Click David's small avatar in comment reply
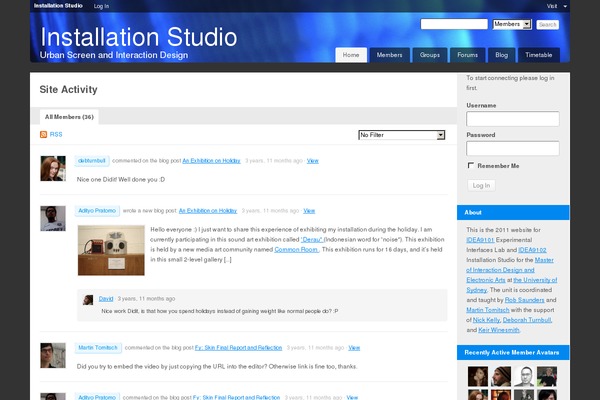600x400 pixels. 88,300
